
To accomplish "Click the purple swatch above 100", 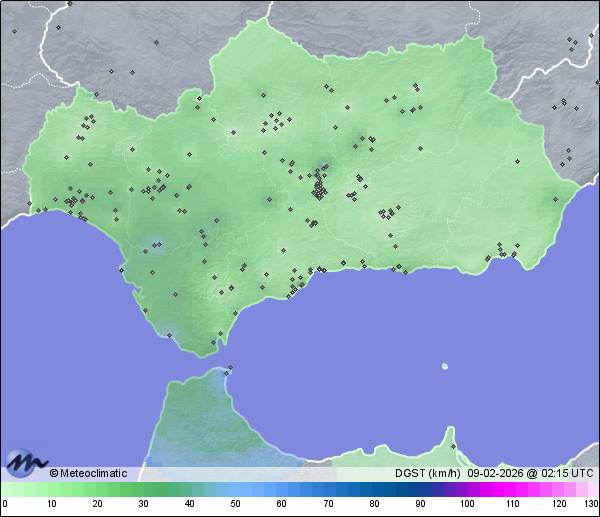I will 465,489.
